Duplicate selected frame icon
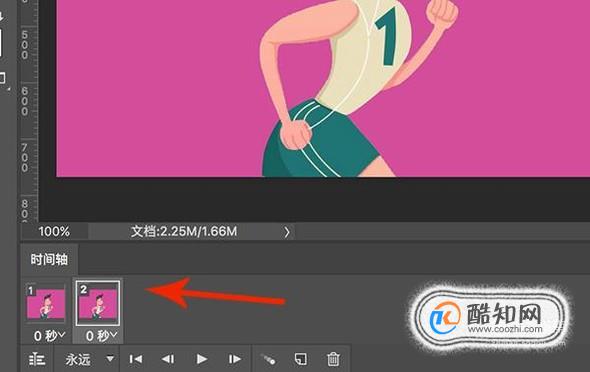The height and width of the screenshot is (372, 590). (x=301, y=359)
